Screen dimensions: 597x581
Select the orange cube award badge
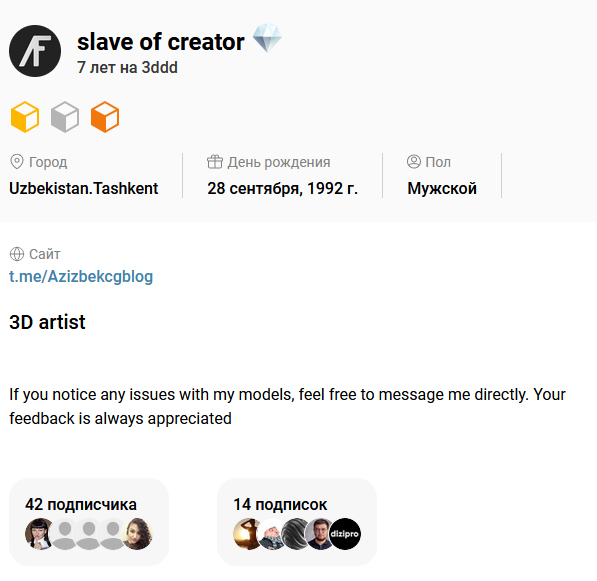[105, 117]
